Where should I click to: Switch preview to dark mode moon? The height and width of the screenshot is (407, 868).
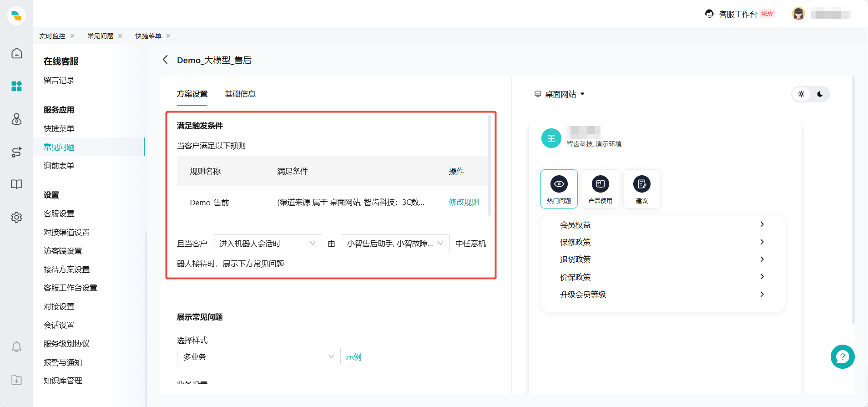click(820, 94)
